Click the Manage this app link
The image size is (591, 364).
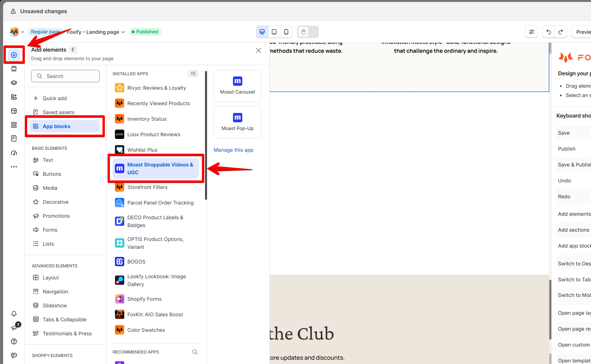pyautogui.click(x=233, y=150)
